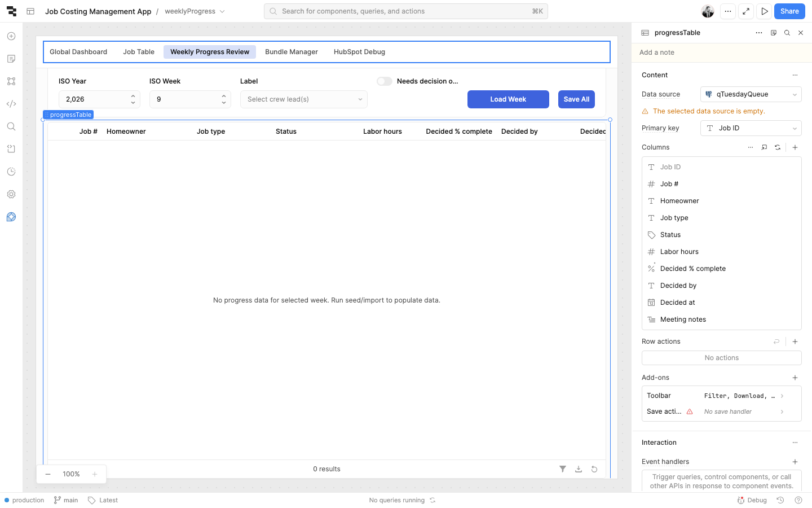The image size is (812, 508).
Task: Add a new column with plus icon
Action: coord(795,147)
